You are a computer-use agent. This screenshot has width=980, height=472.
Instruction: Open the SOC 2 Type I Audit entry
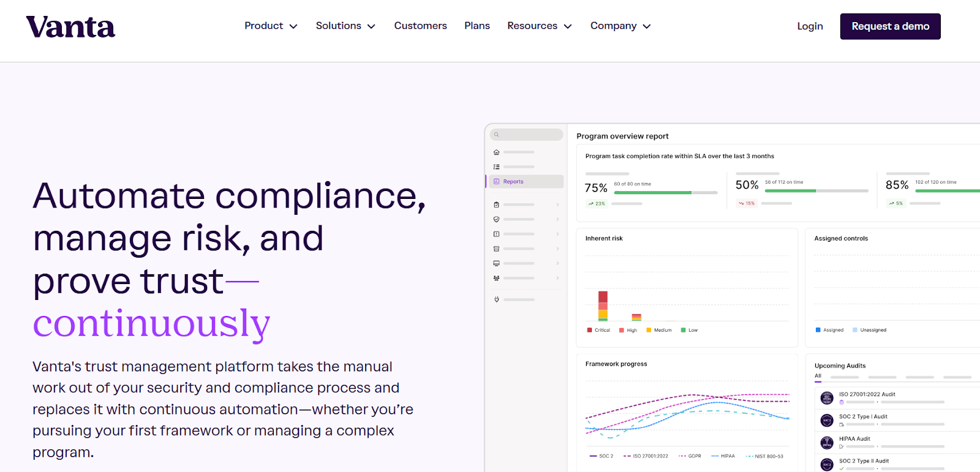863,417
